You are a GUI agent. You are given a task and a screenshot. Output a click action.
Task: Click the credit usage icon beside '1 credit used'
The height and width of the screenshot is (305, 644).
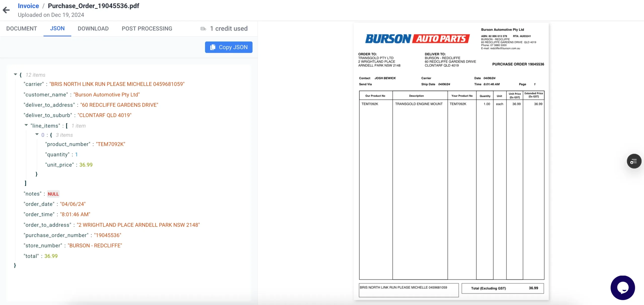tap(203, 28)
